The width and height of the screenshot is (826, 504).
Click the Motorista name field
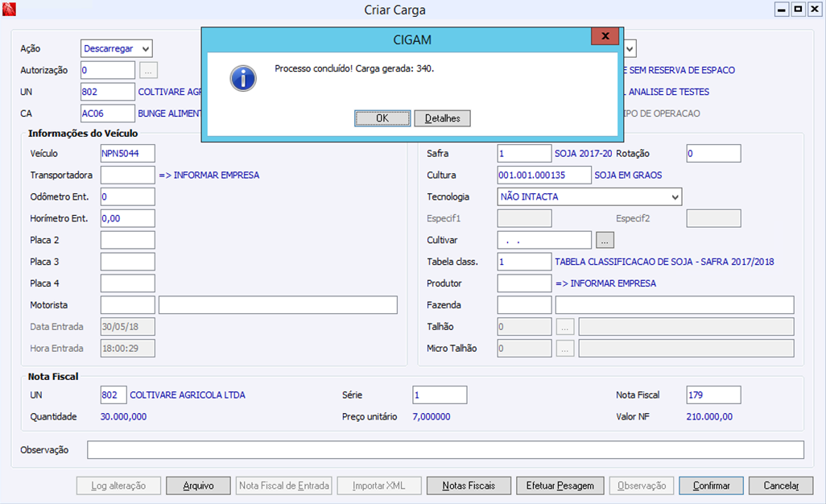click(278, 305)
